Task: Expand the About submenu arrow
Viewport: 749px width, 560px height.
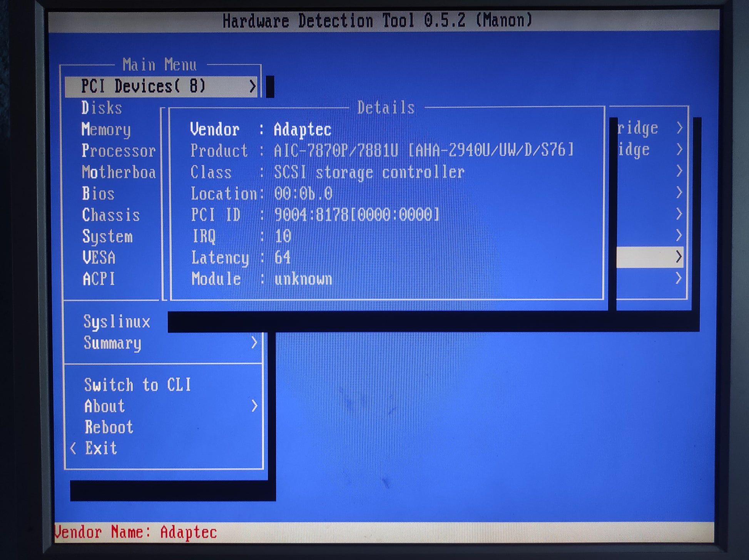Action: (x=254, y=406)
